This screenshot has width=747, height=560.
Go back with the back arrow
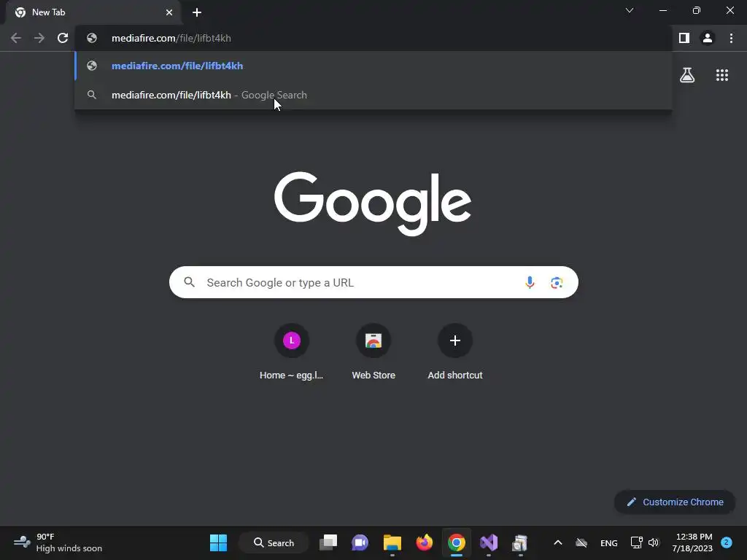coord(16,38)
